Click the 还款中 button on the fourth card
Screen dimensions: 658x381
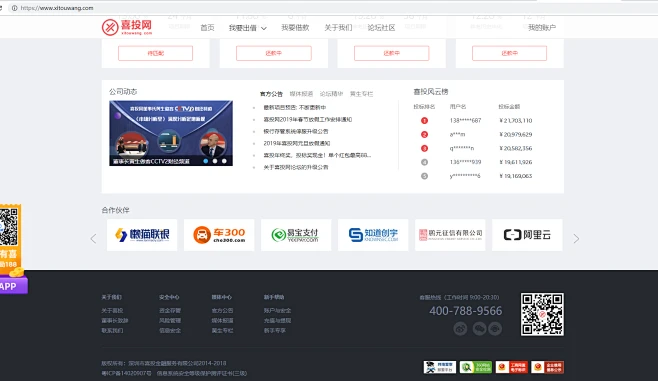tap(509, 53)
